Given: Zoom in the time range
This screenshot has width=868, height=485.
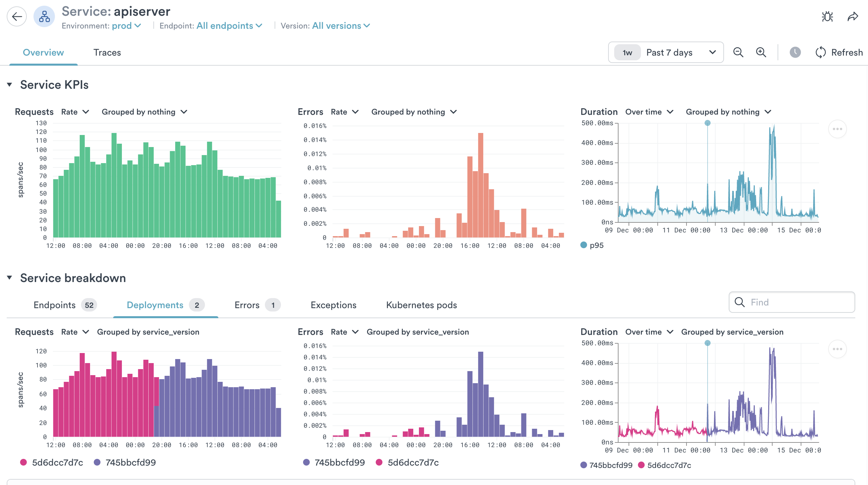Looking at the screenshot, I should 761,52.
